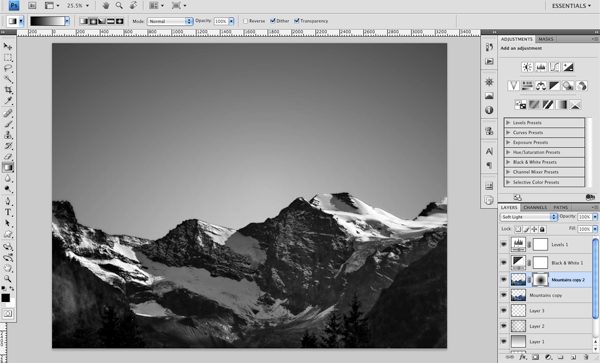
Task: Add an Invert adjustment
Action: 520,104
